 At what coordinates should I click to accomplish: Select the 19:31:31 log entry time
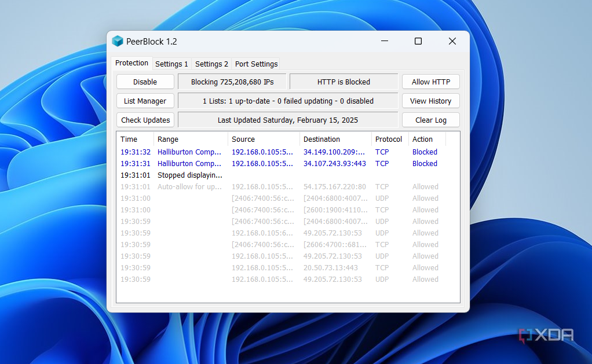pos(135,164)
